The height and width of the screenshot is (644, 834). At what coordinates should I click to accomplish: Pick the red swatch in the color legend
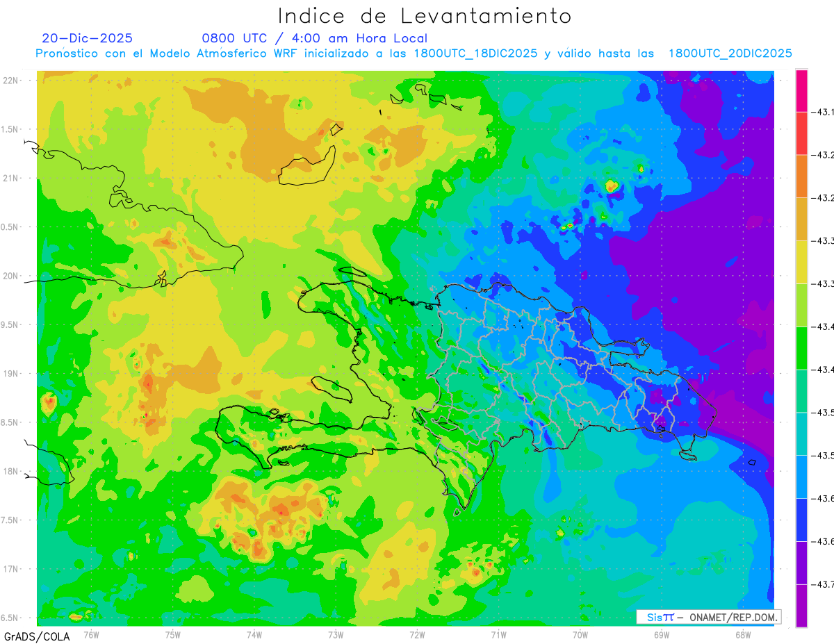(801, 133)
